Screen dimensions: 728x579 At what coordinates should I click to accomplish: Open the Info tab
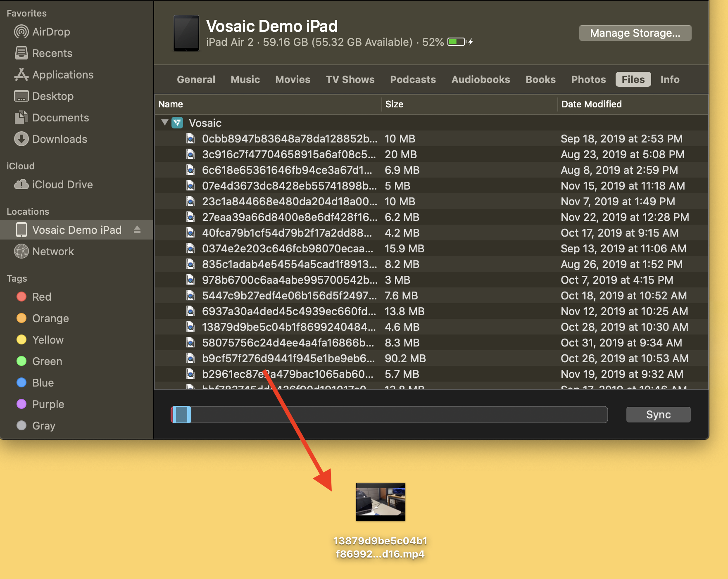tap(670, 79)
